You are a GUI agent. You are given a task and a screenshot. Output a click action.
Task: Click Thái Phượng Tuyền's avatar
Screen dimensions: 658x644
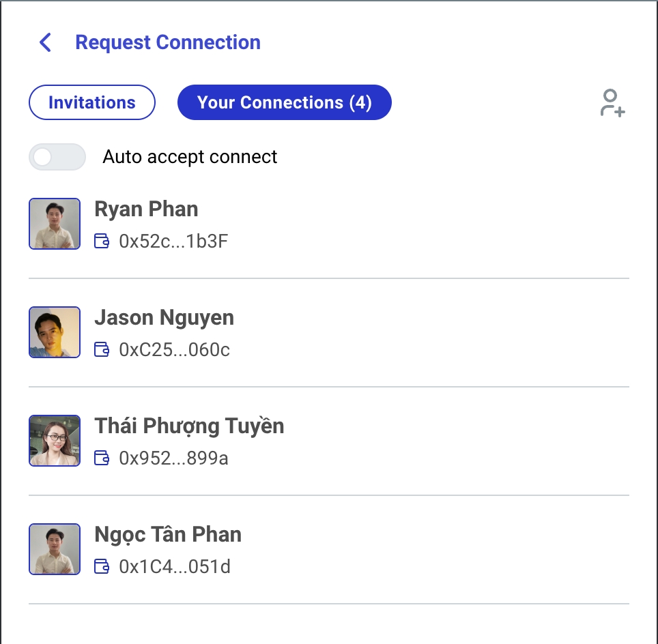point(55,441)
